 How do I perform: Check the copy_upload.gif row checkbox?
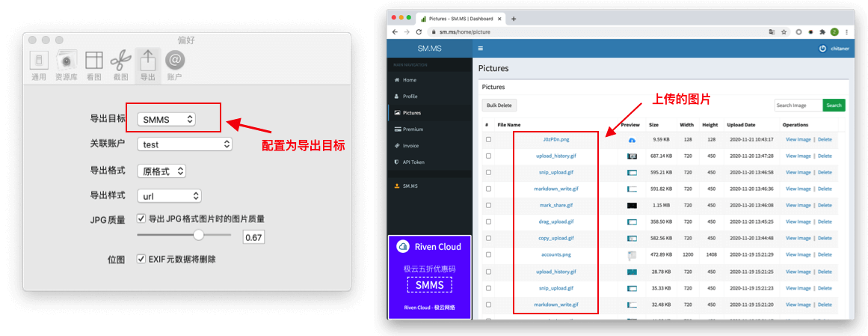point(488,239)
